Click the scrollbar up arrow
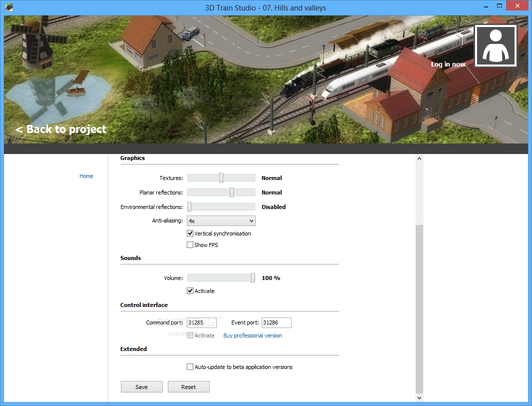This screenshot has height=406, width=532. coord(420,158)
